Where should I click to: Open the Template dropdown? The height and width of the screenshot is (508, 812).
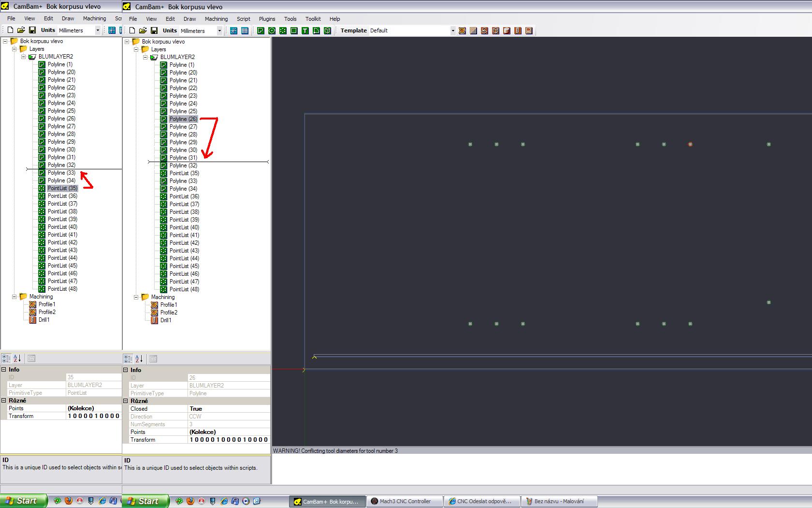tap(453, 30)
